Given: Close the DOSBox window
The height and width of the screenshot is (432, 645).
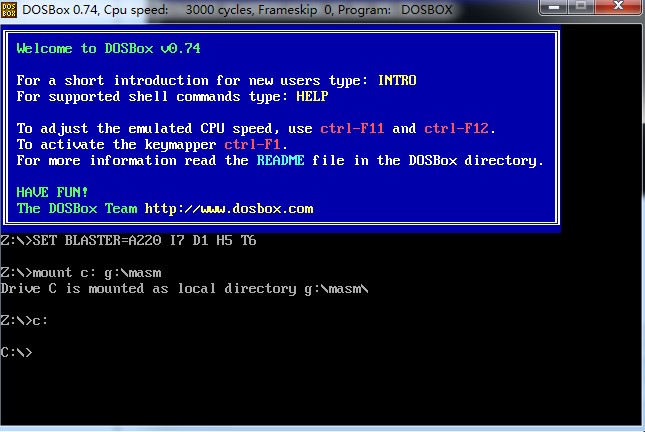Looking at the screenshot, I should (x=619, y=7).
